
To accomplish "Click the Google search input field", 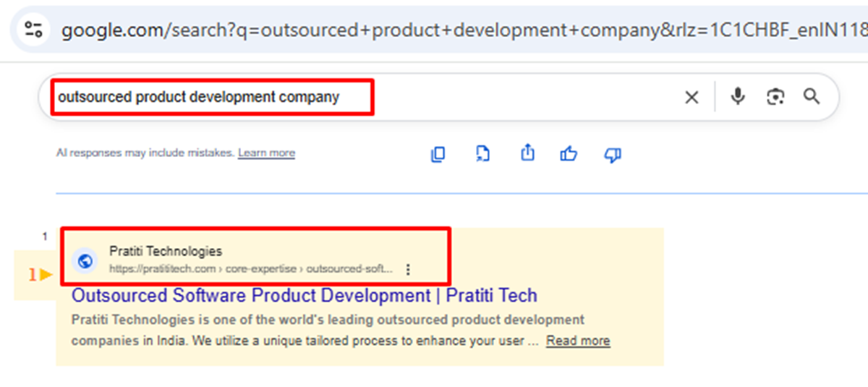I will [506, 97].
